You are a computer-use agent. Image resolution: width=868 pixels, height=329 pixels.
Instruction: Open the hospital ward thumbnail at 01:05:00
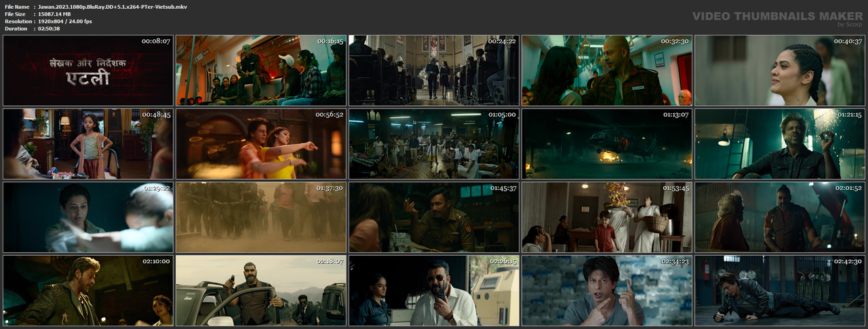coord(434,144)
